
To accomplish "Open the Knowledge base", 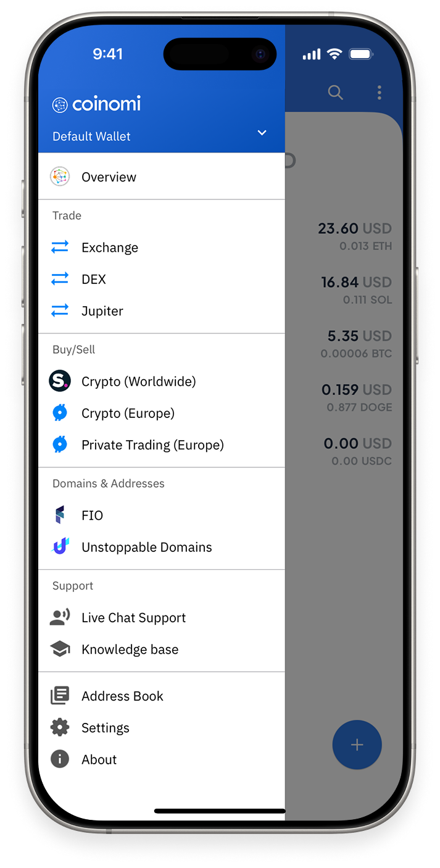I will click(x=130, y=649).
